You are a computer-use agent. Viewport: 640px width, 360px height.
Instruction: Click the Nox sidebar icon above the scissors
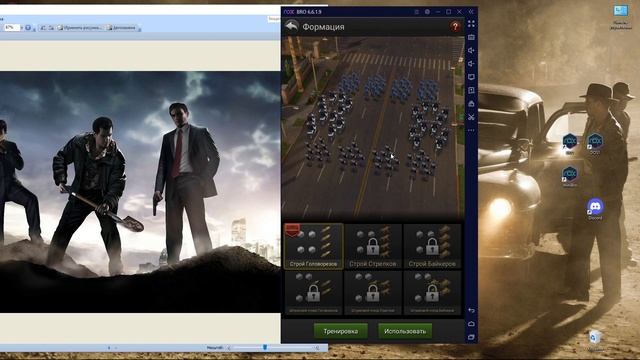point(471,104)
